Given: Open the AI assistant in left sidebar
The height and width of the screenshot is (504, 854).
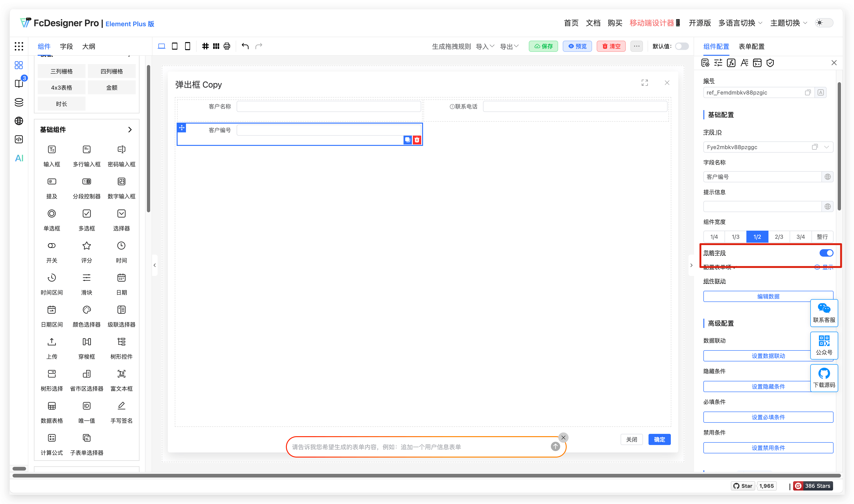Looking at the screenshot, I should click(19, 158).
